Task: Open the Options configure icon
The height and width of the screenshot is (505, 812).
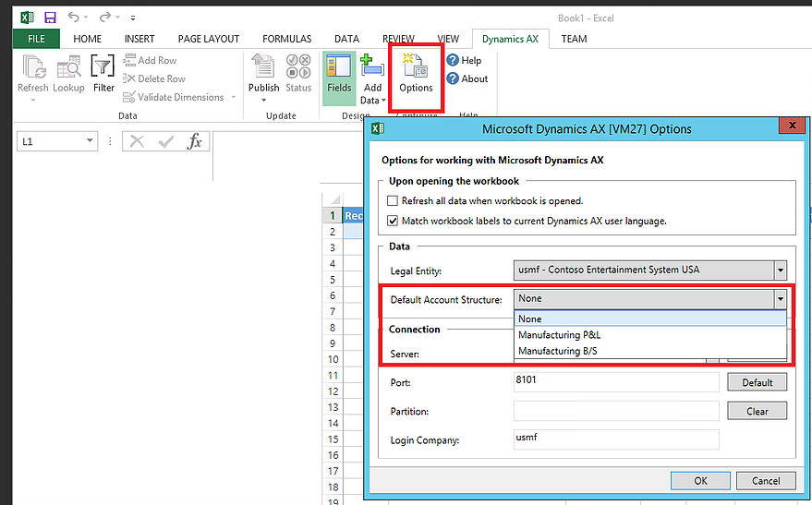Action: point(416,67)
